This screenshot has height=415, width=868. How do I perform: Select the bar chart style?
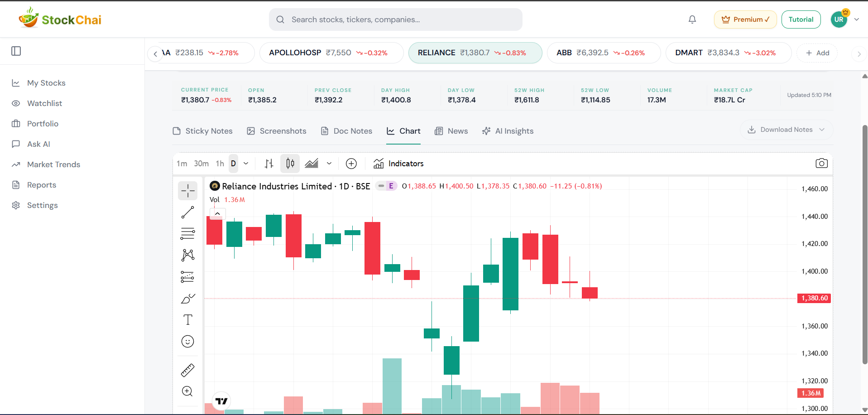click(269, 163)
